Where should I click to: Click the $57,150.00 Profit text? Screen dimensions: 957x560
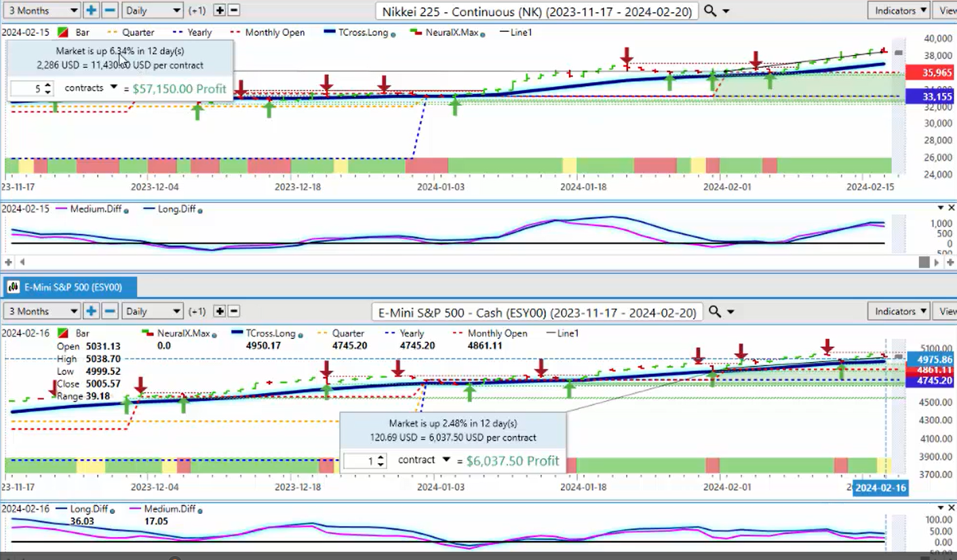[x=179, y=89]
